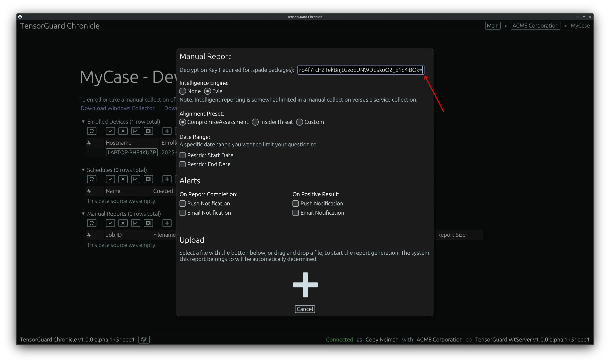Check Push Notification under On Report Completion

(182, 203)
